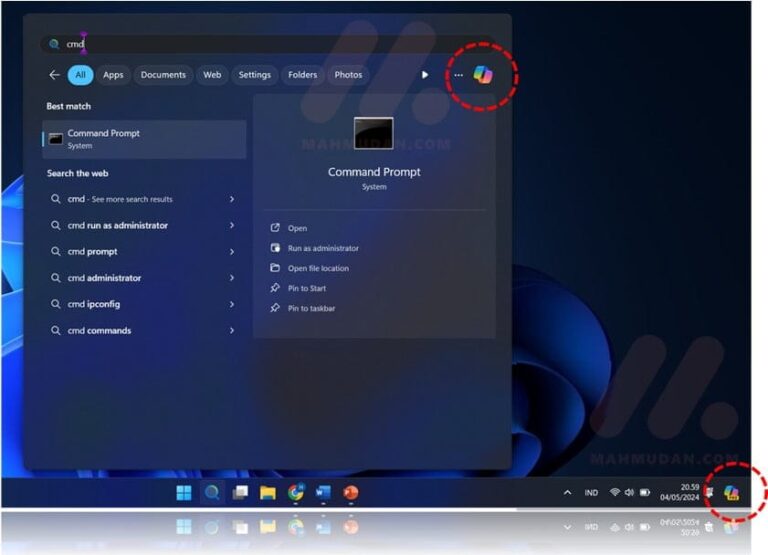Click the taskbar Search icon

[212, 493]
